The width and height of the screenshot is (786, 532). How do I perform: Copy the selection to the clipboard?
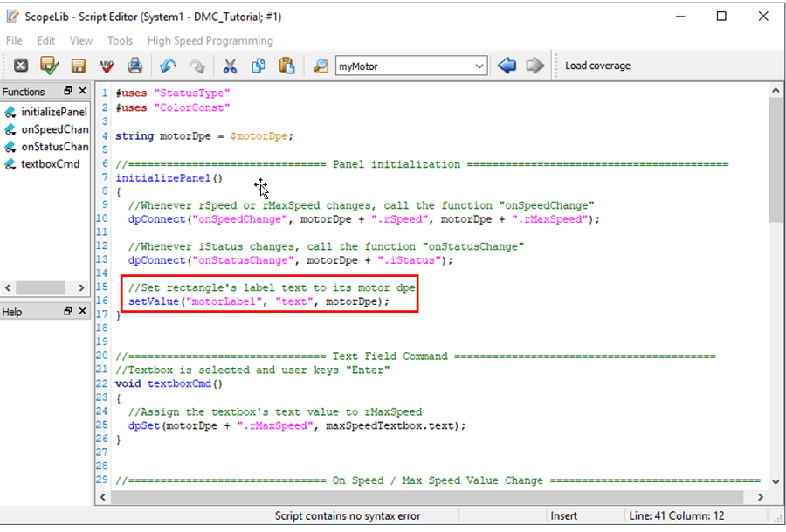(259, 66)
